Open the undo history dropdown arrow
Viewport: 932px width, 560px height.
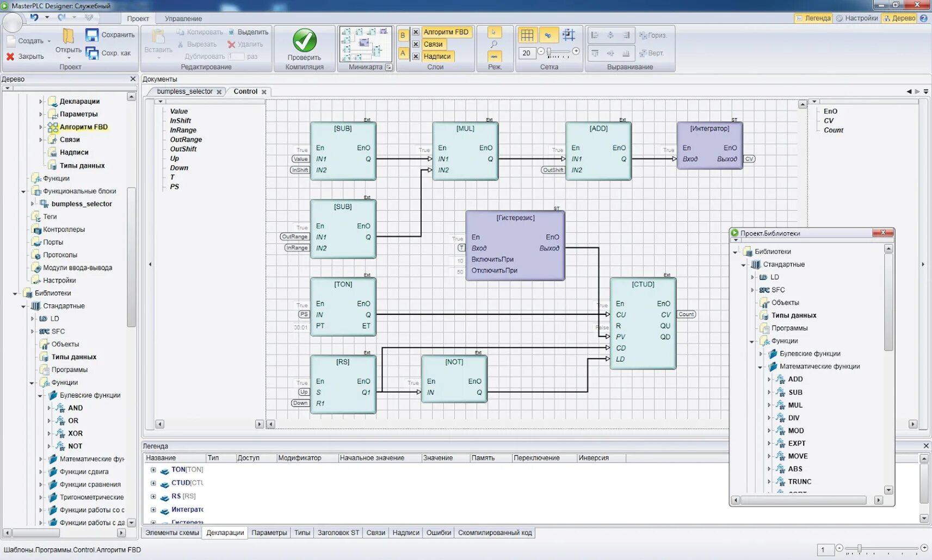tap(47, 17)
